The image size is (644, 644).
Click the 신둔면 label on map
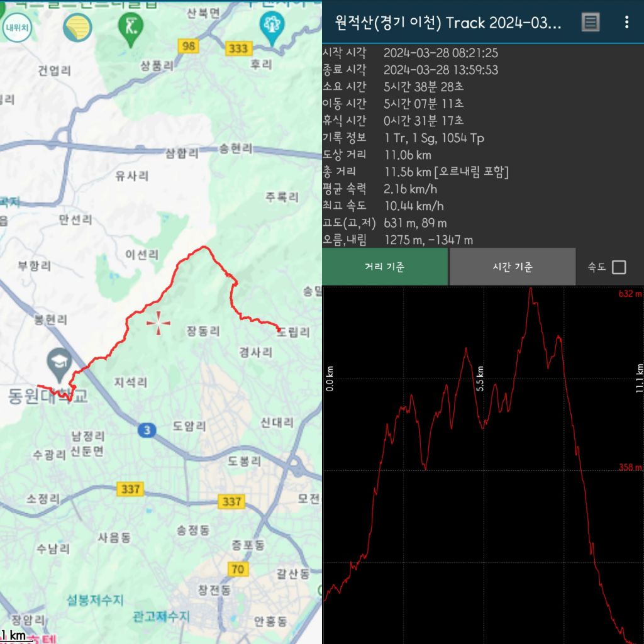[x=87, y=452]
